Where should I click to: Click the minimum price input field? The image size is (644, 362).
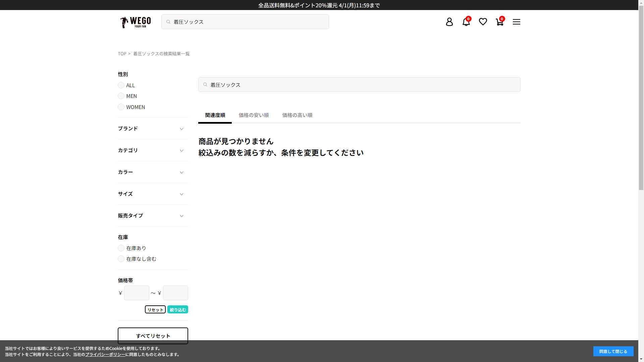tap(137, 293)
